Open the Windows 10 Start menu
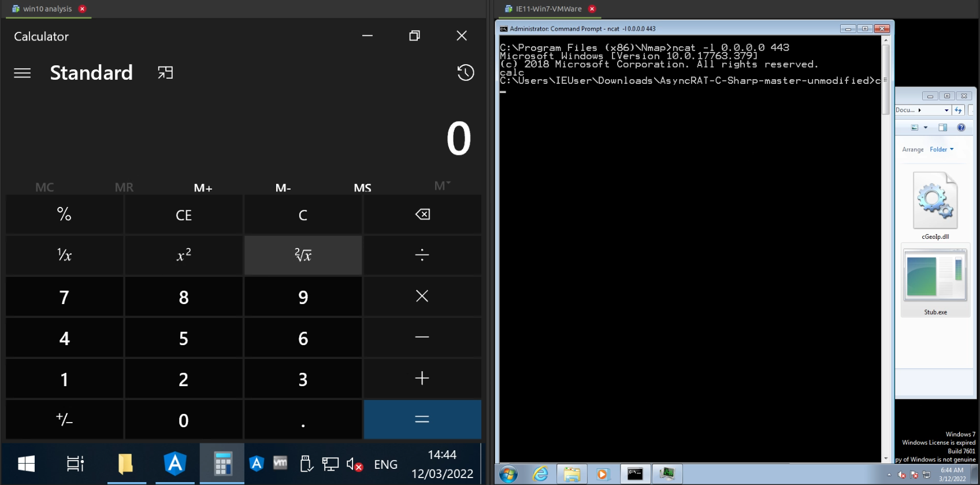The image size is (980, 485). (26, 464)
